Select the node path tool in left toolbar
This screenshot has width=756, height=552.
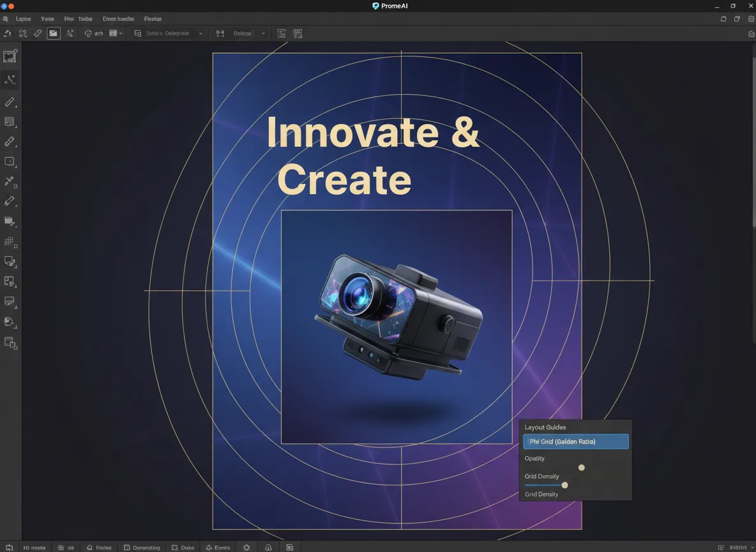click(10, 80)
